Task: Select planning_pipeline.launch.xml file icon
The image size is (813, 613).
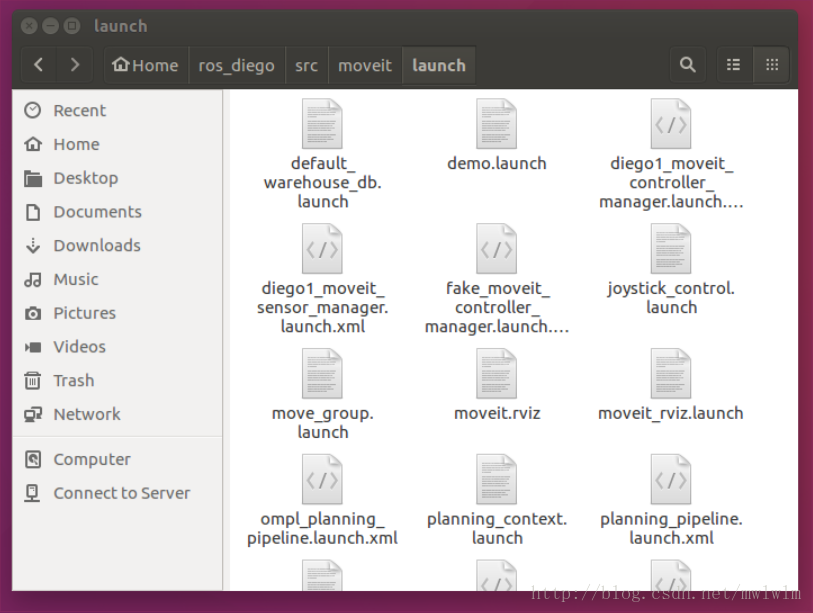Action: click(671, 479)
